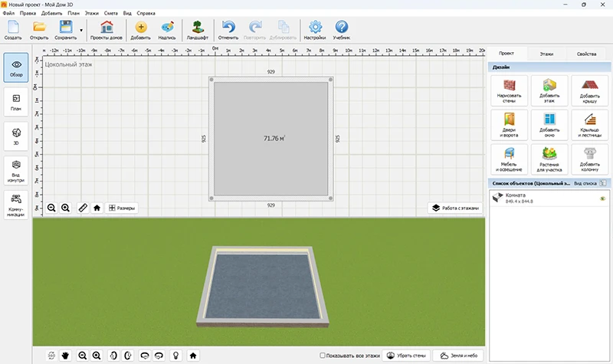613x364 pixels.
Task: Click the Убрать стены button
Action: (405, 356)
